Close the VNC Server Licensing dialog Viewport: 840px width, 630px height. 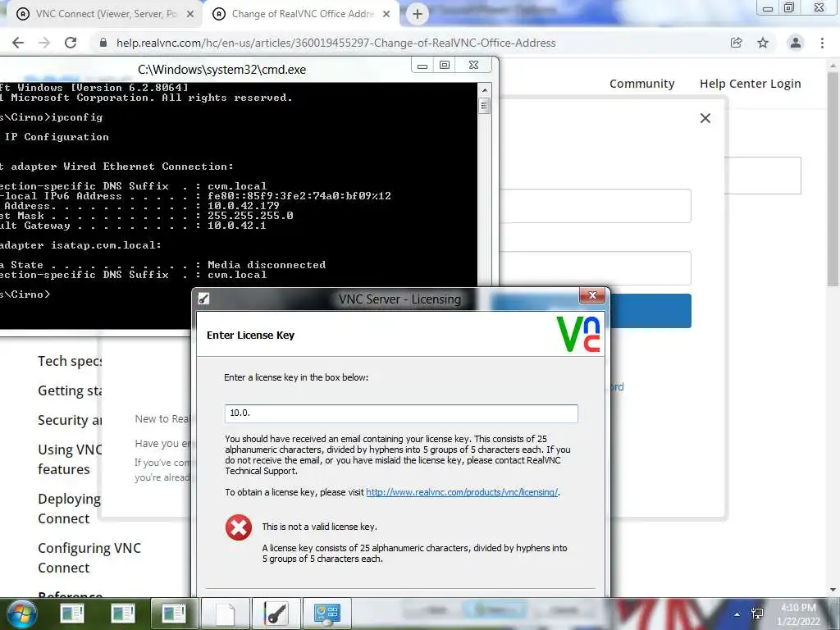point(592,295)
